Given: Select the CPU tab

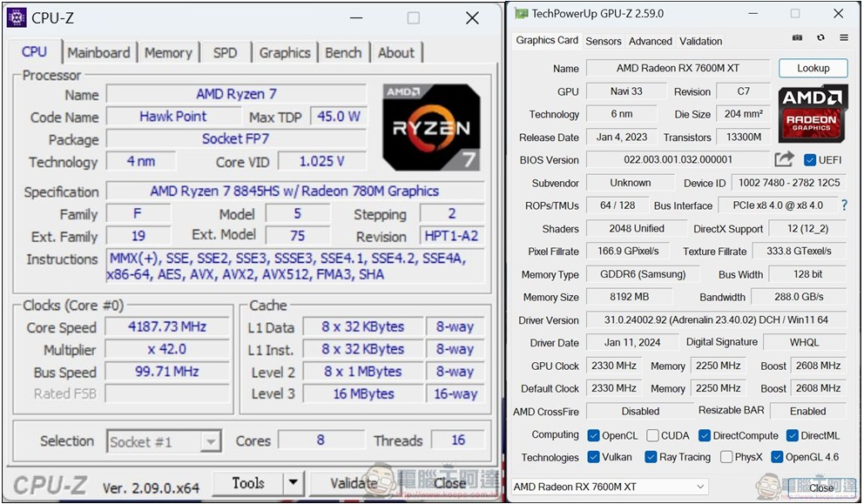Looking at the screenshot, I should coord(34,51).
